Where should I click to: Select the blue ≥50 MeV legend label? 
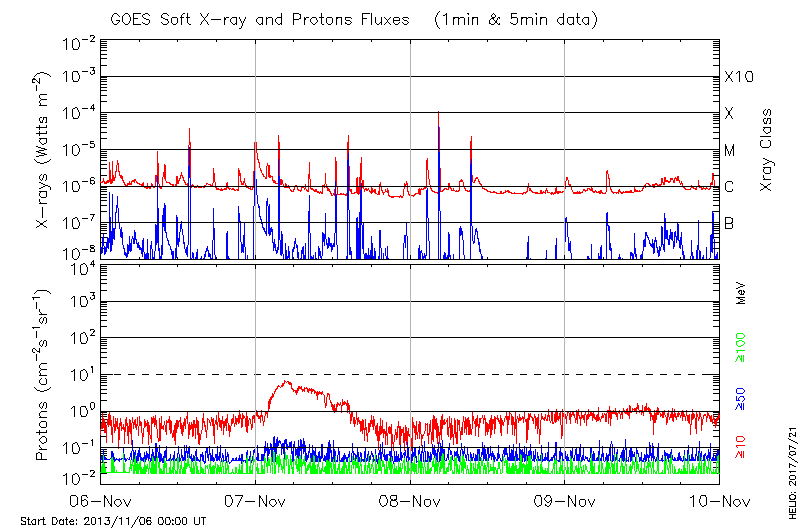tap(742, 399)
